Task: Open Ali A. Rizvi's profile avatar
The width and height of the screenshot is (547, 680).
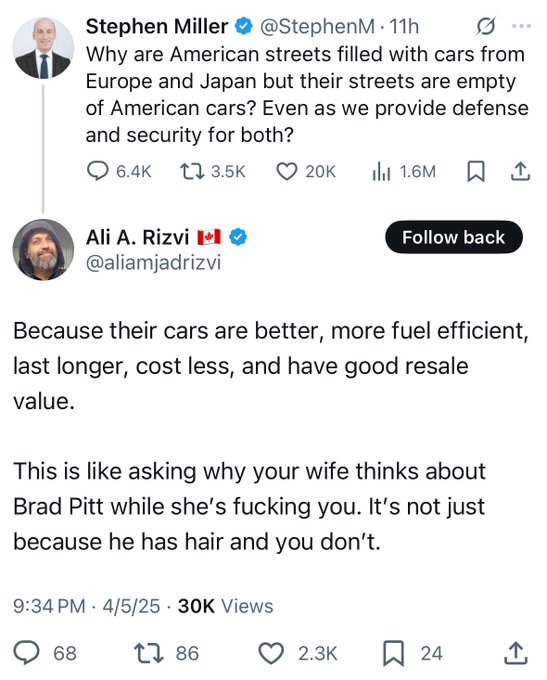Action: (x=43, y=250)
